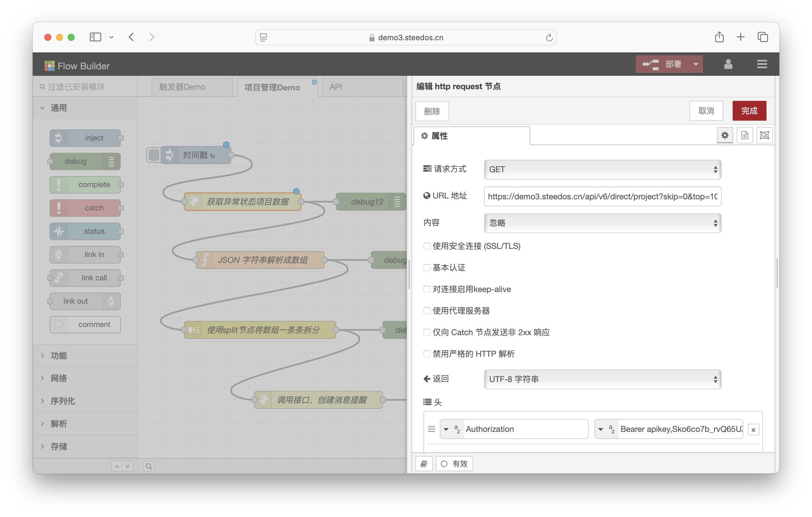Click the Safari share icon
This screenshot has height=517, width=812.
719,37
